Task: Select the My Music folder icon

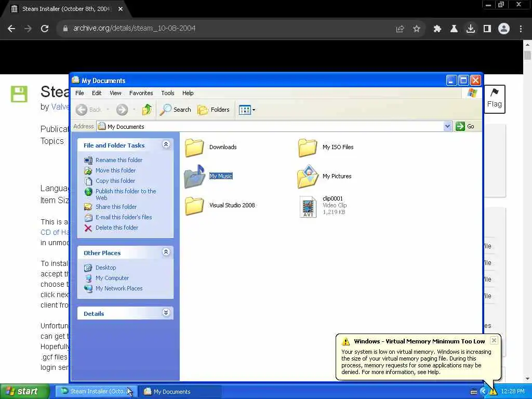Action: (x=194, y=176)
